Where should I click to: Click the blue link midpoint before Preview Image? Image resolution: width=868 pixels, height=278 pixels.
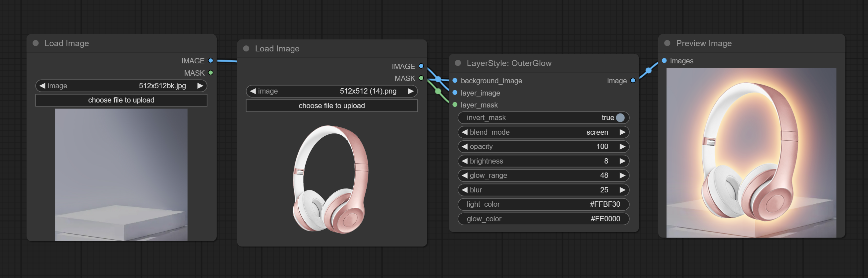[648, 71]
